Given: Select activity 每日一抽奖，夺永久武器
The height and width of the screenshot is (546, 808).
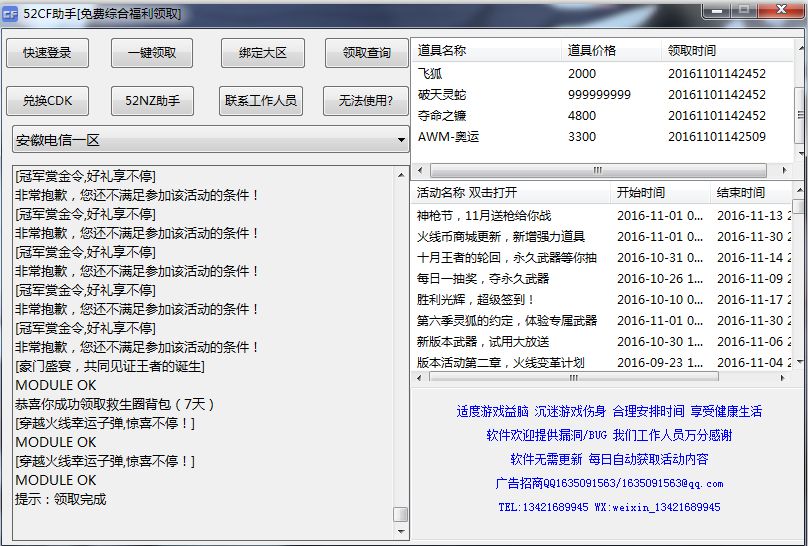Looking at the screenshot, I should coord(603,279).
